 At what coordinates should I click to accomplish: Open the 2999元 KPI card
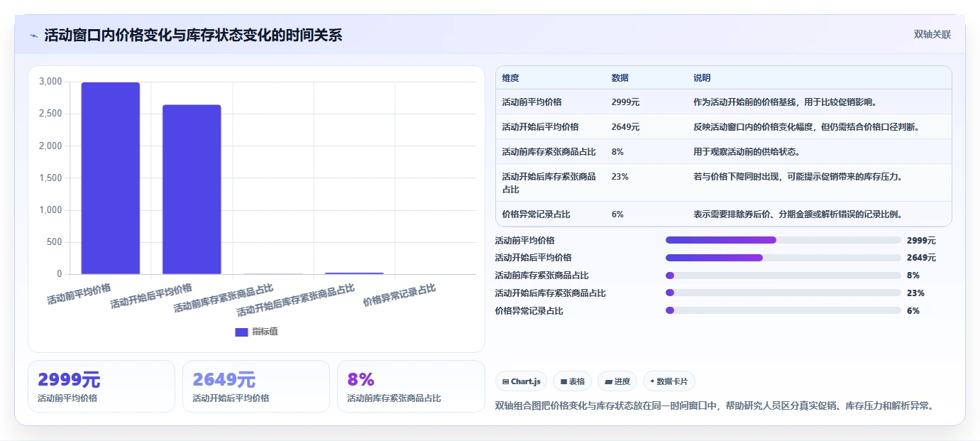point(101,386)
